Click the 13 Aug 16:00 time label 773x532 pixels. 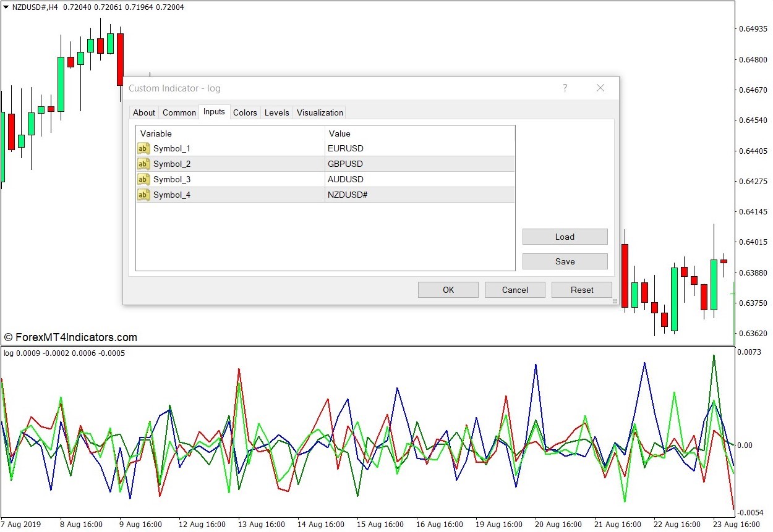click(x=261, y=525)
